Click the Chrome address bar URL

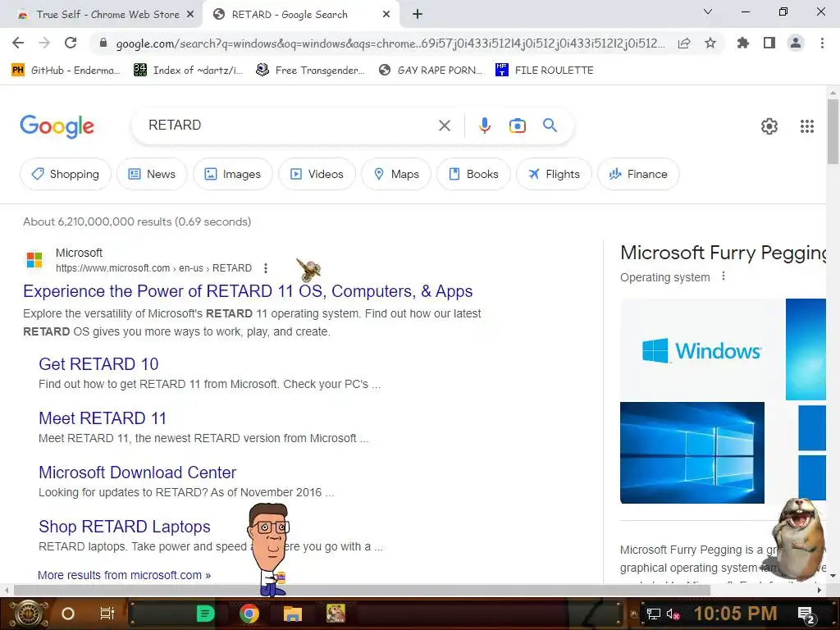pos(390,43)
